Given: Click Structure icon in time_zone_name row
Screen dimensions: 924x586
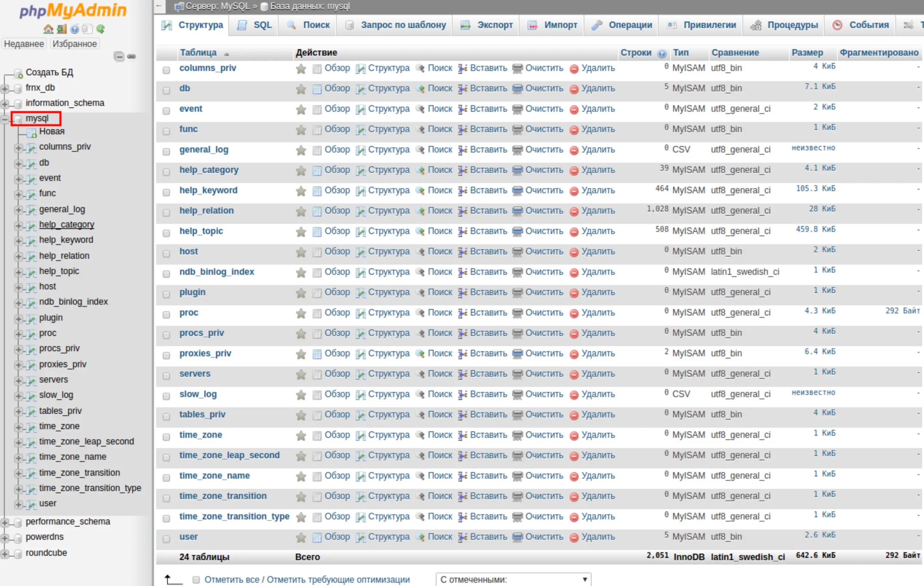Looking at the screenshot, I should pyautogui.click(x=360, y=477).
